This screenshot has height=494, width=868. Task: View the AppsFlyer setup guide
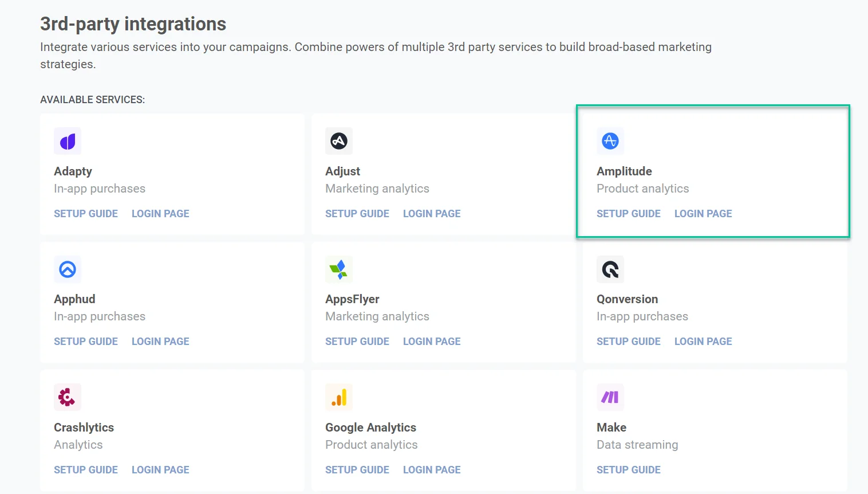coord(357,342)
